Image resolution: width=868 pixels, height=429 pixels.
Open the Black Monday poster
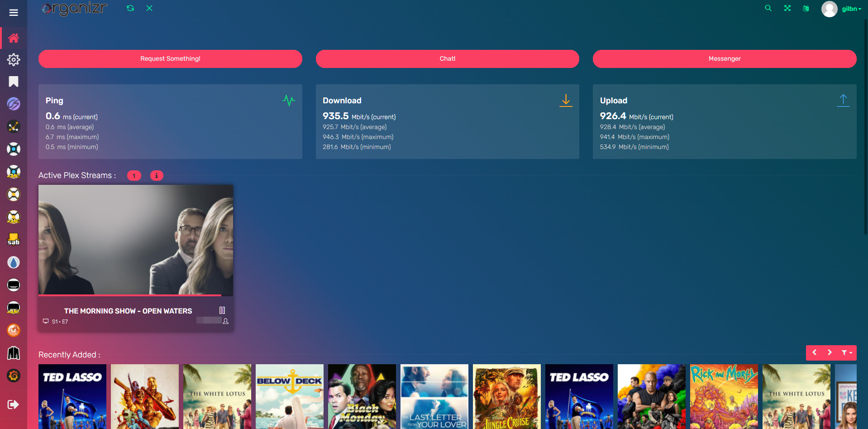(362, 396)
